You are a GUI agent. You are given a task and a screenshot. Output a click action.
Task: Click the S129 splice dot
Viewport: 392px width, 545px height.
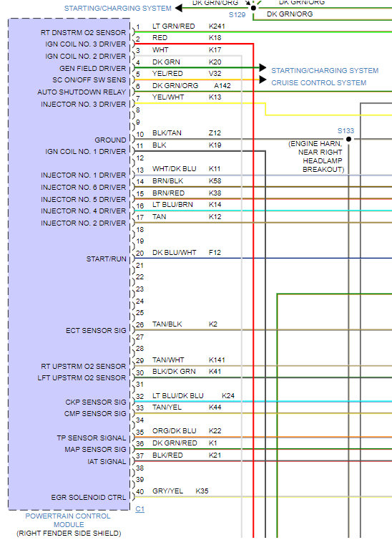[x=253, y=8]
